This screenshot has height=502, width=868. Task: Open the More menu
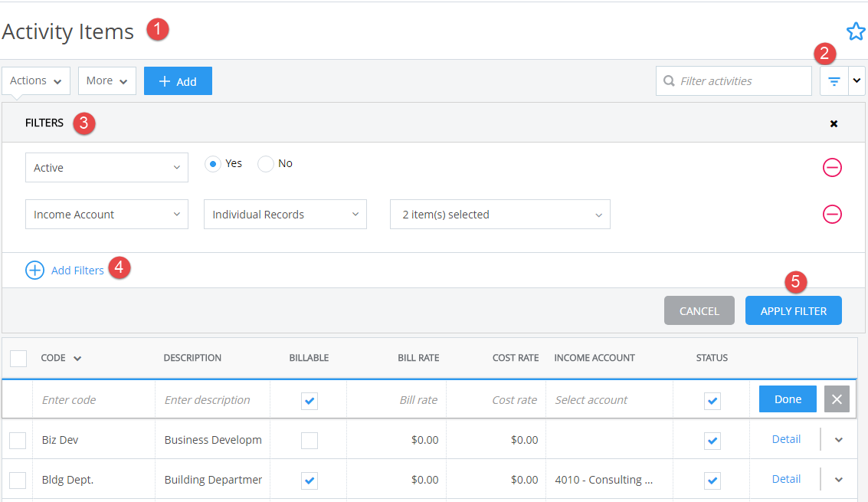(x=106, y=80)
